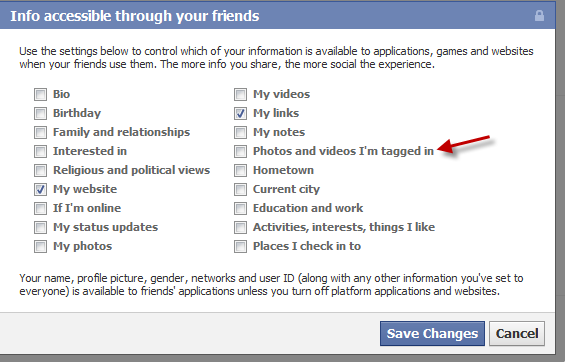The width and height of the screenshot is (565, 362).
Task: Tick the My photos checkbox
Action: 40,246
